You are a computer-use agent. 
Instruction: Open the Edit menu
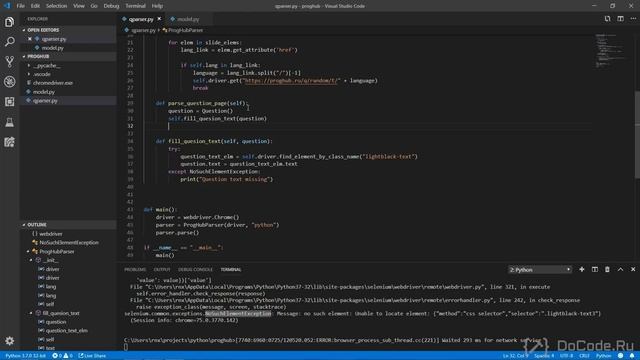[35, 6]
